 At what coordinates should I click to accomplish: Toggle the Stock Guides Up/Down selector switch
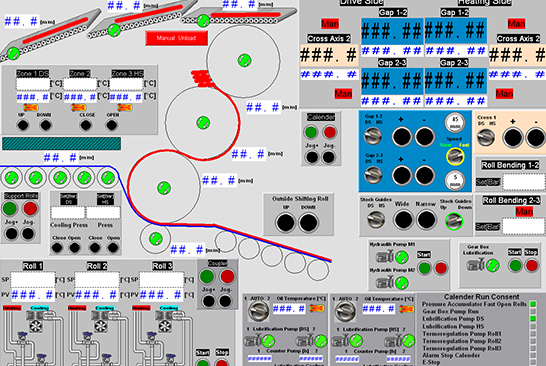(454, 221)
